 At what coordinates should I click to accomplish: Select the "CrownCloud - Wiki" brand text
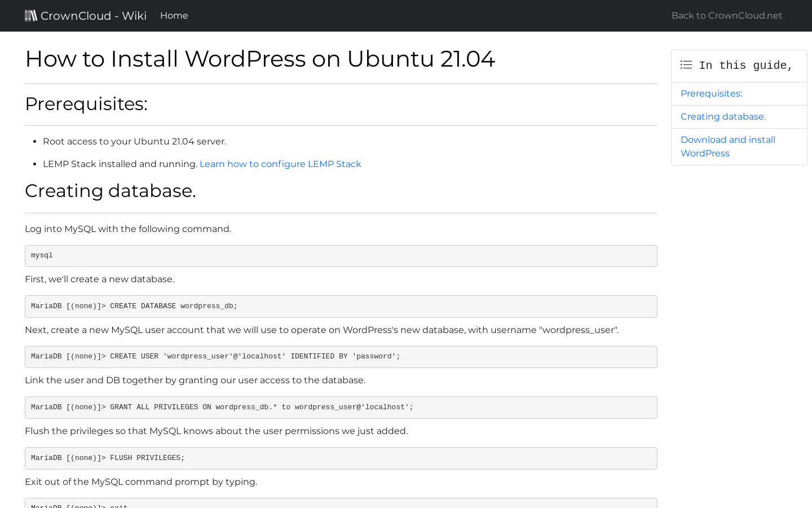(93, 15)
